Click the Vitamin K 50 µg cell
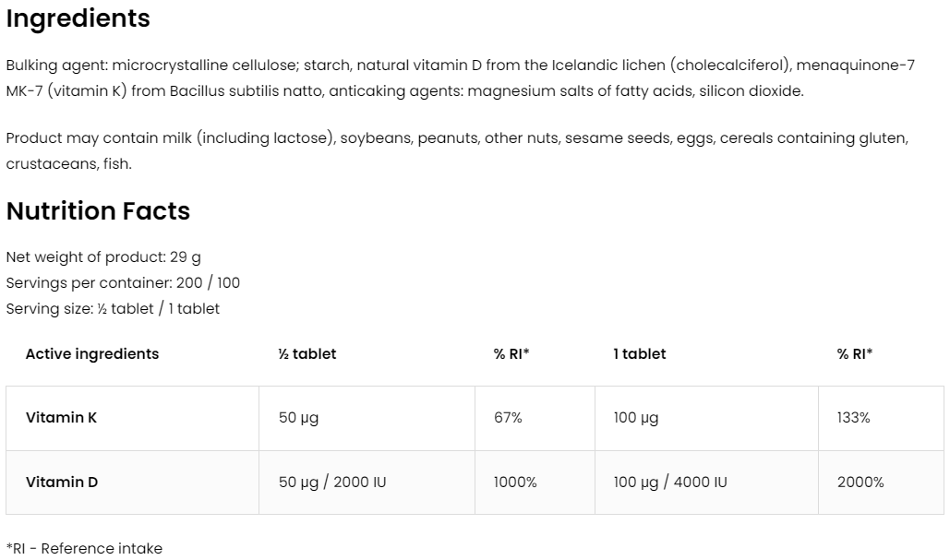The width and height of the screenshot is (950, 560). click(298, 418)
